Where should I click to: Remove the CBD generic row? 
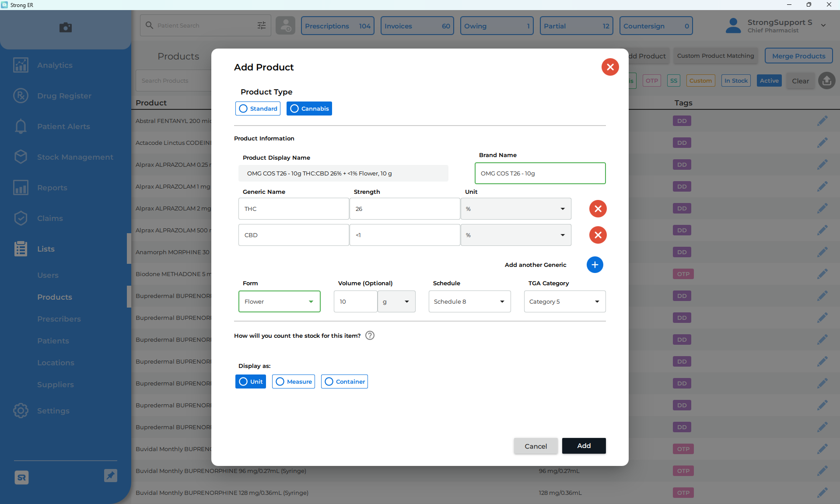pyautogui.click(x=598, y=235)
